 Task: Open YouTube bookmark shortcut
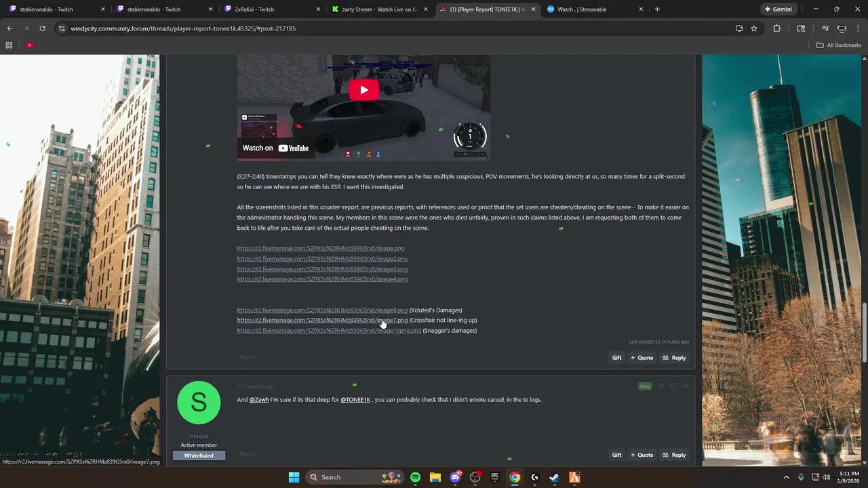[30, 45]
